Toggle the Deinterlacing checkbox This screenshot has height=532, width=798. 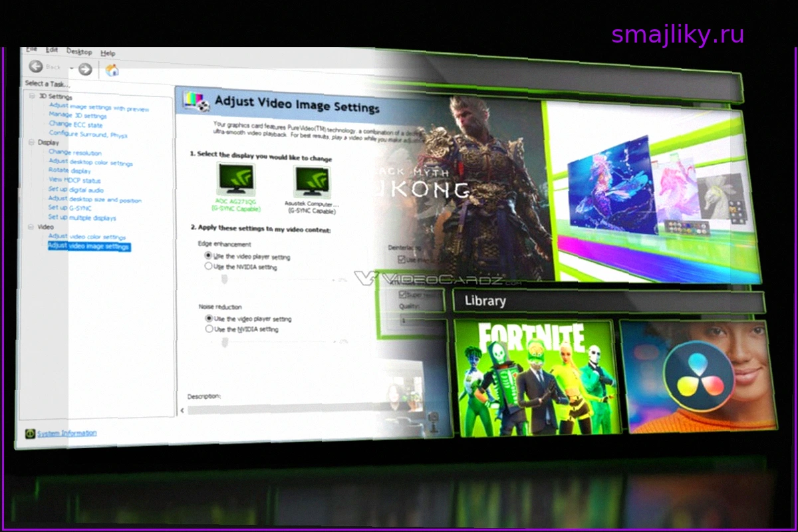(401, 260)
